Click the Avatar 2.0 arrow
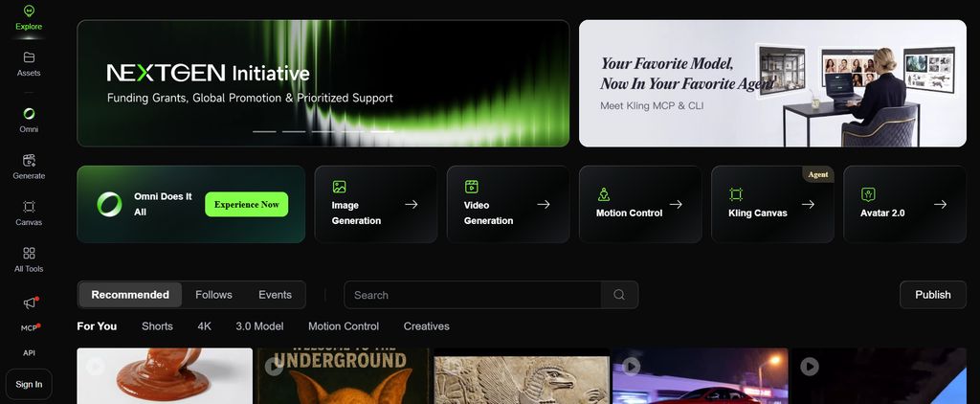This screenshot has width=980, height=404. click(940, 205)
